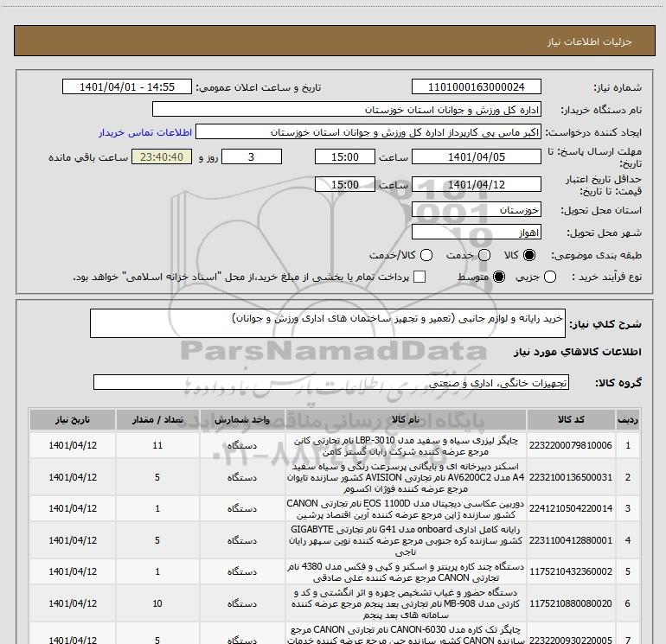Click the price validity time field 15:00

click(345, 184)
